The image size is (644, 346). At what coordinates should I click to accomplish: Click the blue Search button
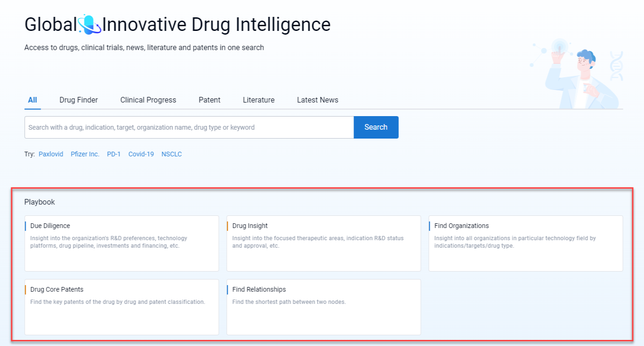pos(376,127)
